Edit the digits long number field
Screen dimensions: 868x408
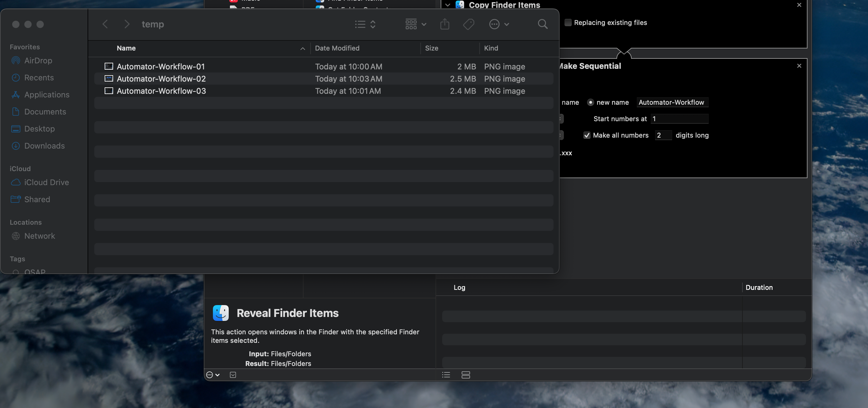tap(663, 135)
